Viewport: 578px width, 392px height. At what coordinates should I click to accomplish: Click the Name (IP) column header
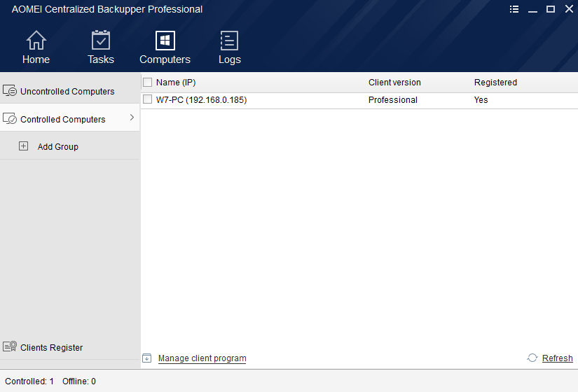pyautogui.click(x=176, y=82)
